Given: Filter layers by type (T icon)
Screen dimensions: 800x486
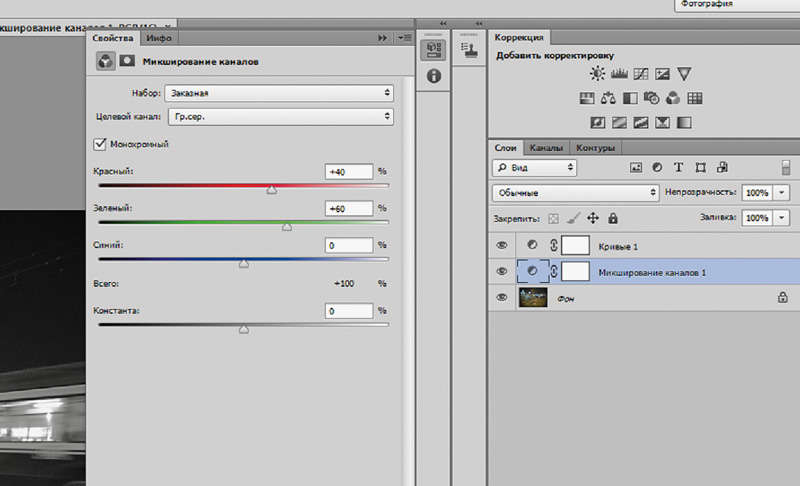Looking at the screenshot, I should coord(679,167).
